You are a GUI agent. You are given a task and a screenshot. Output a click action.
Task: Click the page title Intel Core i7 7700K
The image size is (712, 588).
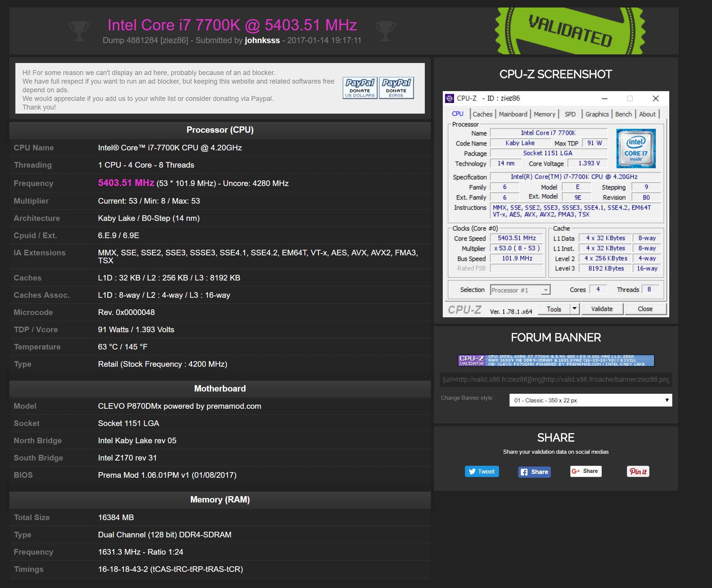232,25
